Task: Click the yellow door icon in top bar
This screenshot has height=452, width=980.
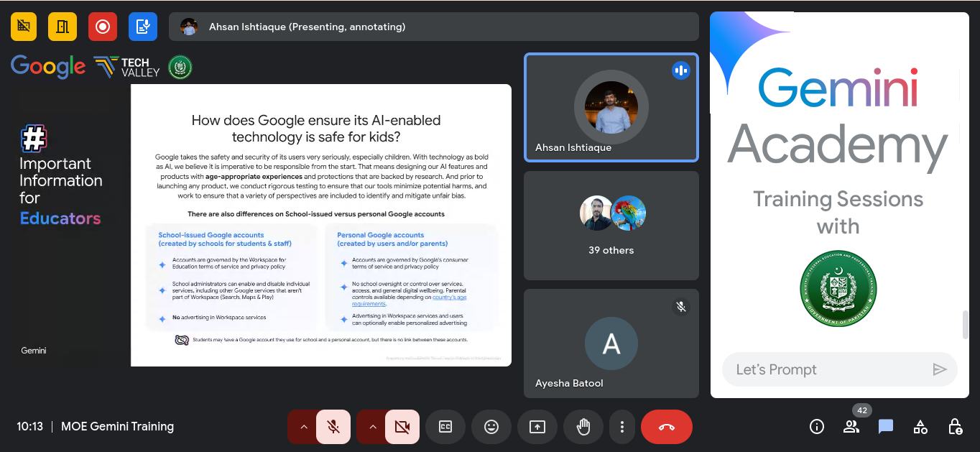Action: (x=63, y=27)
